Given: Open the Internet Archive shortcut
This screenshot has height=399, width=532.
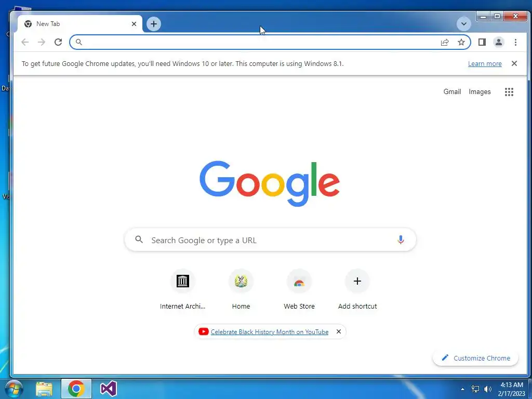Looking at the screenshot, I should click(182, 290).
